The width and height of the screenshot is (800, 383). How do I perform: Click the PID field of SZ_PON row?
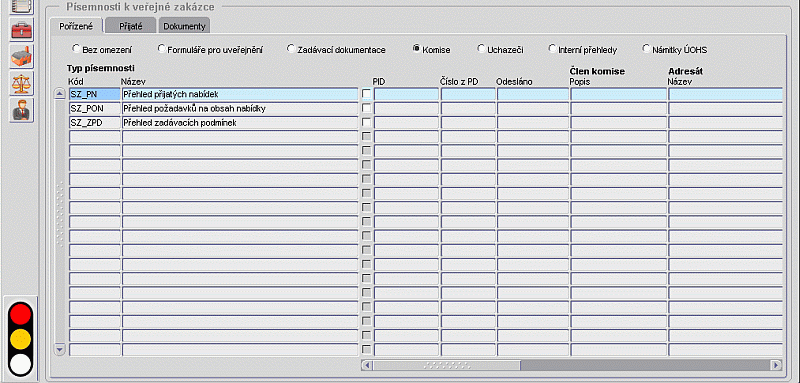tap(406, 108)
